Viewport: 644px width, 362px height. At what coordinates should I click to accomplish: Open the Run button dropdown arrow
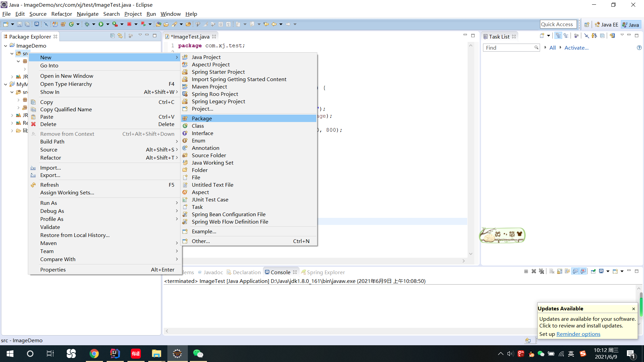click(x=108, y=24)
